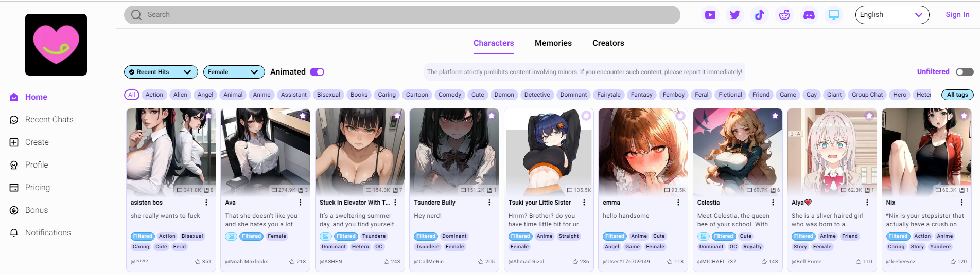Click the Twitter bird icon

click(734, 15)
